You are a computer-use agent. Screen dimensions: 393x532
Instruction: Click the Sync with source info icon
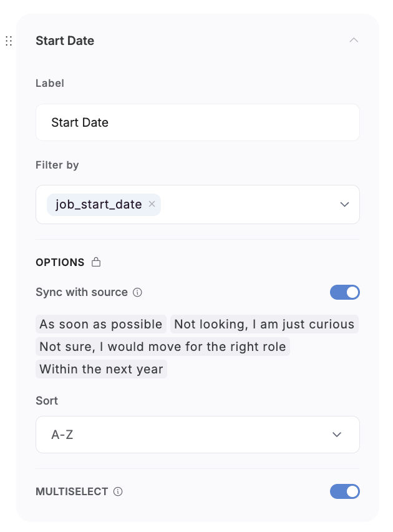(138, 292)
